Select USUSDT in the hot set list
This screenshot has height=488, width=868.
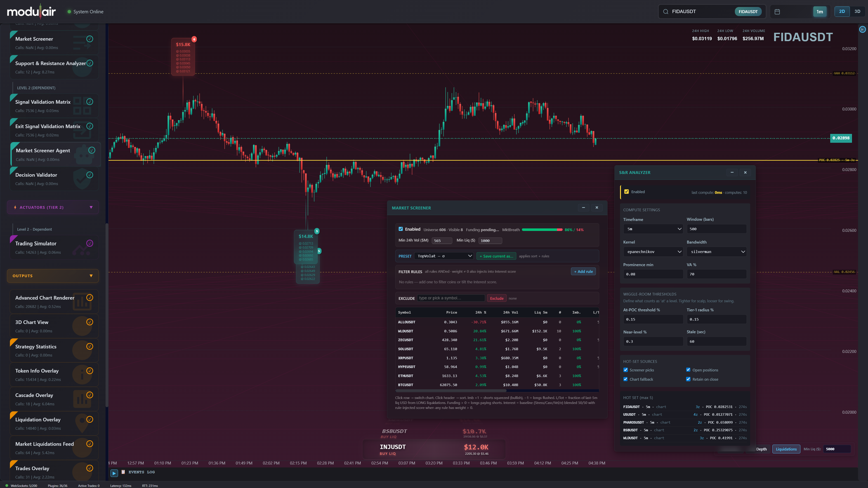point(685,414)
